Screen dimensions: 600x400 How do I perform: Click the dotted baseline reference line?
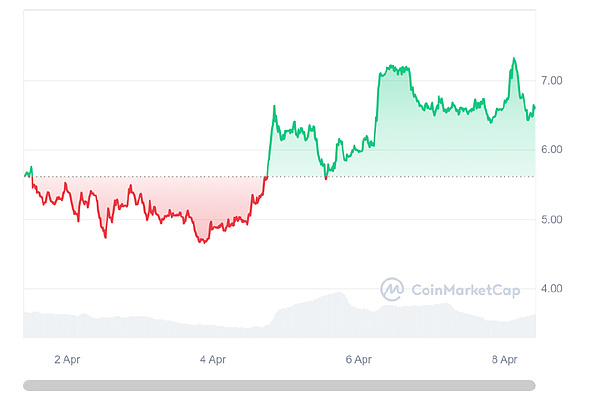point(450,176)
